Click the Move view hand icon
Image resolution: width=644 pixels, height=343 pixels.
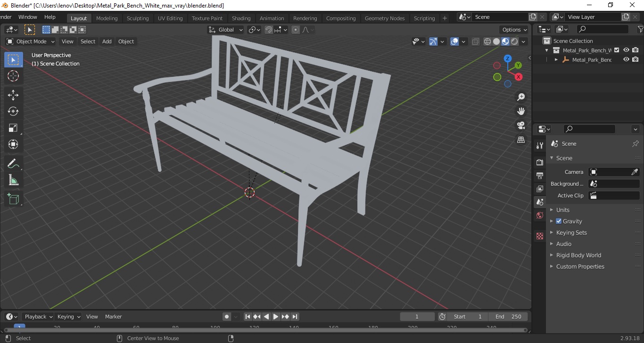521,111
